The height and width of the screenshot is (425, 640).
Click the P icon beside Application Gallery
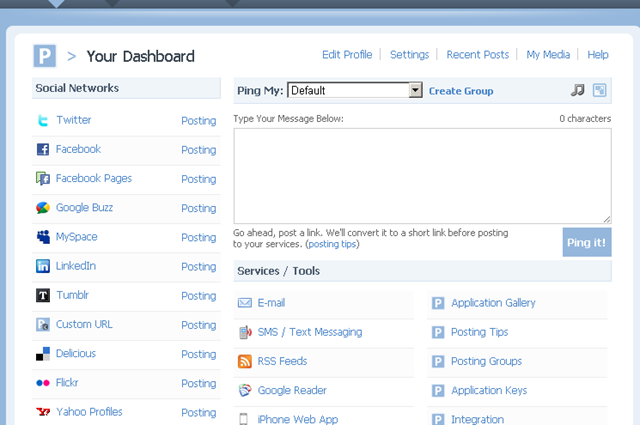438,303
